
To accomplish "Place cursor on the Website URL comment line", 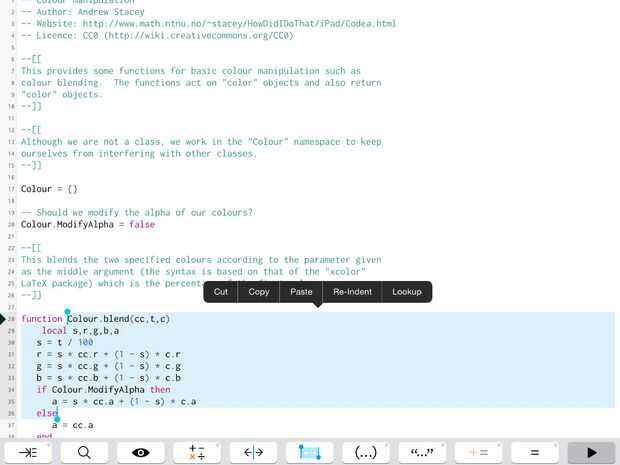I will coord(208,24).
